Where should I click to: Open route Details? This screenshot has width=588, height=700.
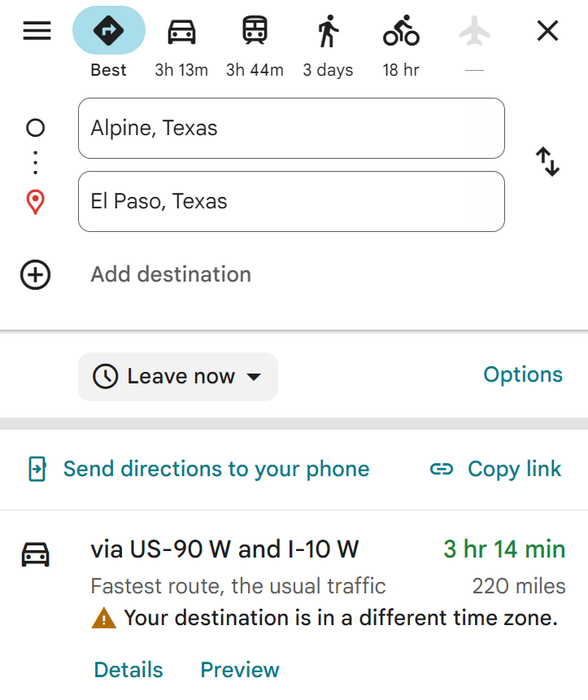click(x=128, y=670)
